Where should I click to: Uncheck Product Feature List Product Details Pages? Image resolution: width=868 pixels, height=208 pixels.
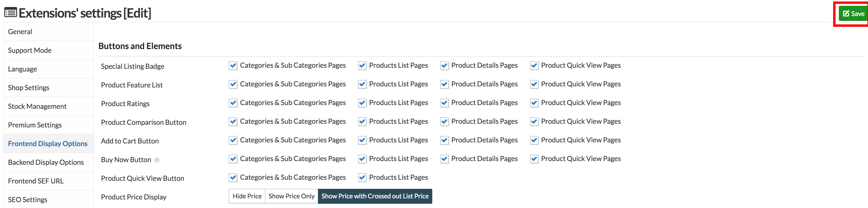[x=444, y=84]
